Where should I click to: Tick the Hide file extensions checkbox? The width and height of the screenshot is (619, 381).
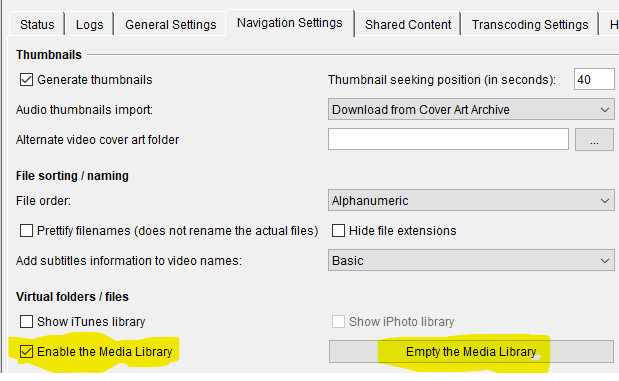[338, 231]
